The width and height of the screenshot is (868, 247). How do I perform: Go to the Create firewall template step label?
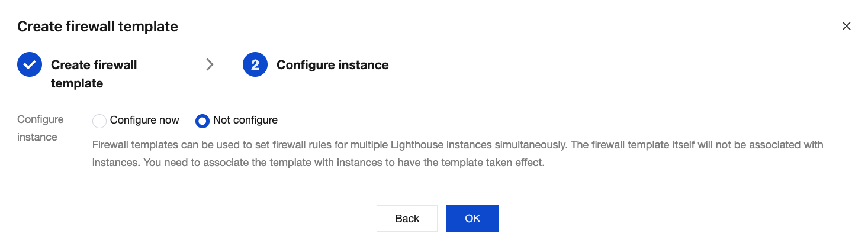[x=94, y=74]
